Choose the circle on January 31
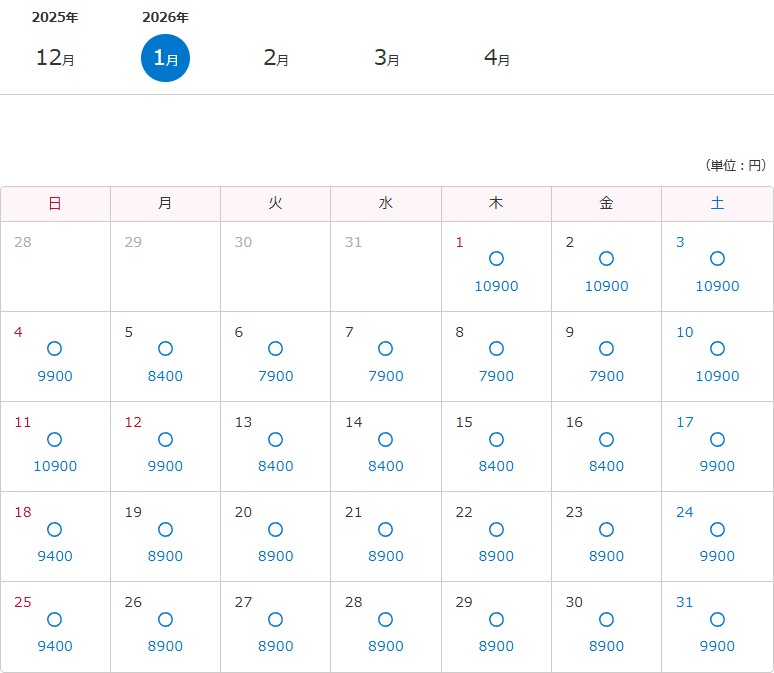The width and height of the screenshot is (774, 673). 717,619
